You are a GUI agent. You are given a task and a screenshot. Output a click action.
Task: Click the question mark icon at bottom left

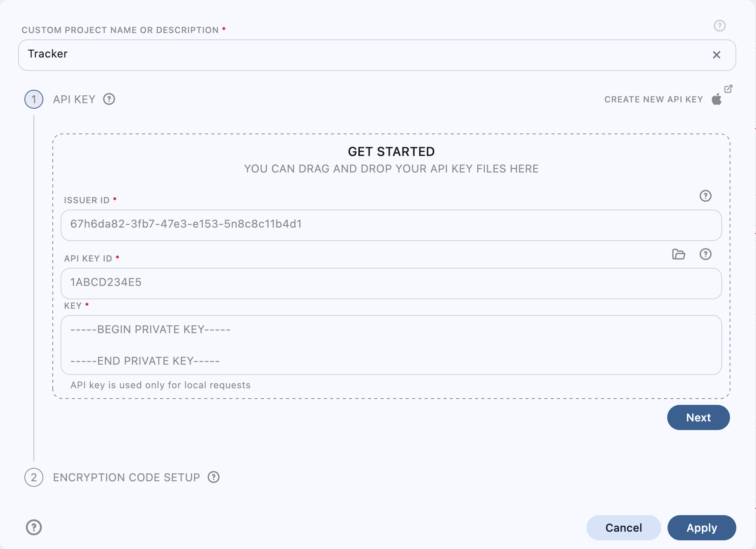[x=33, y=527]
